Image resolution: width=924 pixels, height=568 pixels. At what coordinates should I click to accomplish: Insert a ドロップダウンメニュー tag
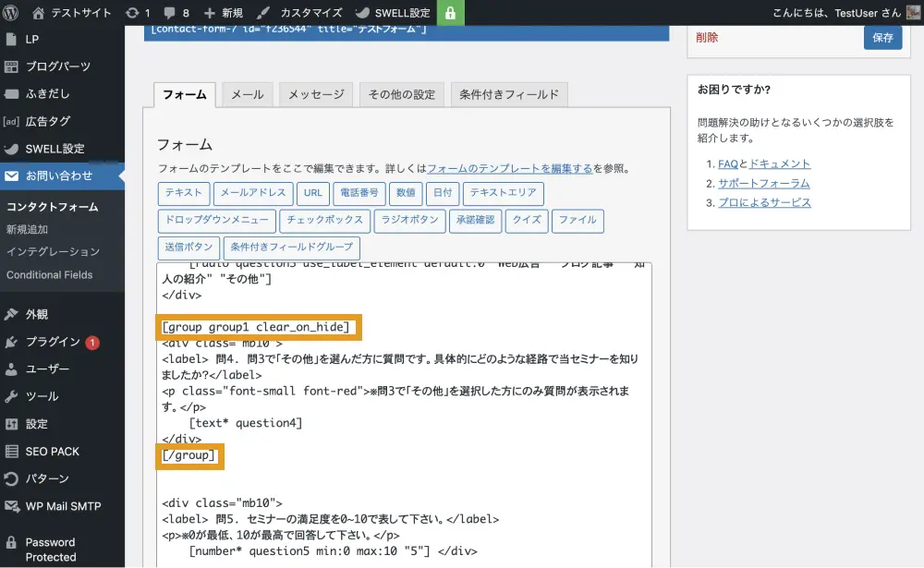216,221
